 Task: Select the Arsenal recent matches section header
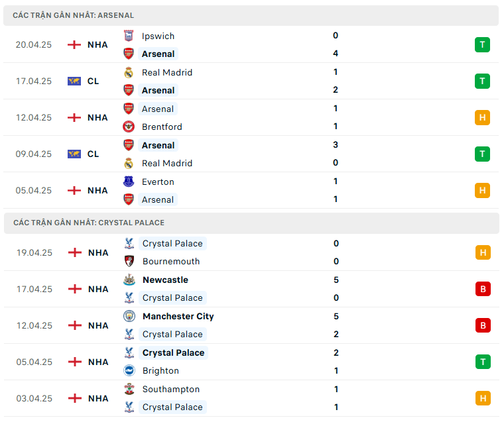[74, 15]
